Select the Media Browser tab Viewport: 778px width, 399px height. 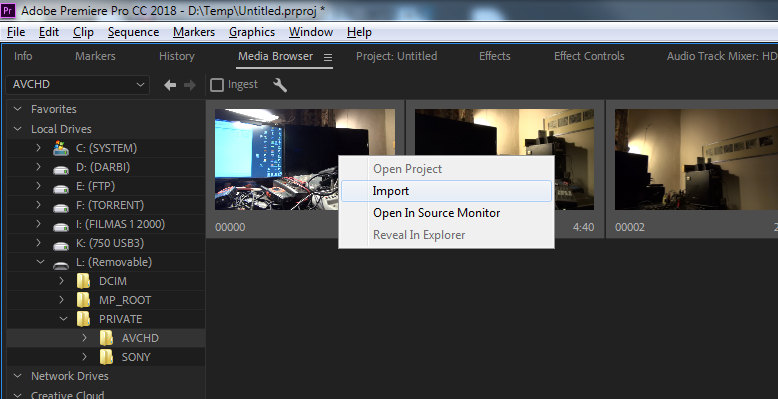(x=275, y=56)
